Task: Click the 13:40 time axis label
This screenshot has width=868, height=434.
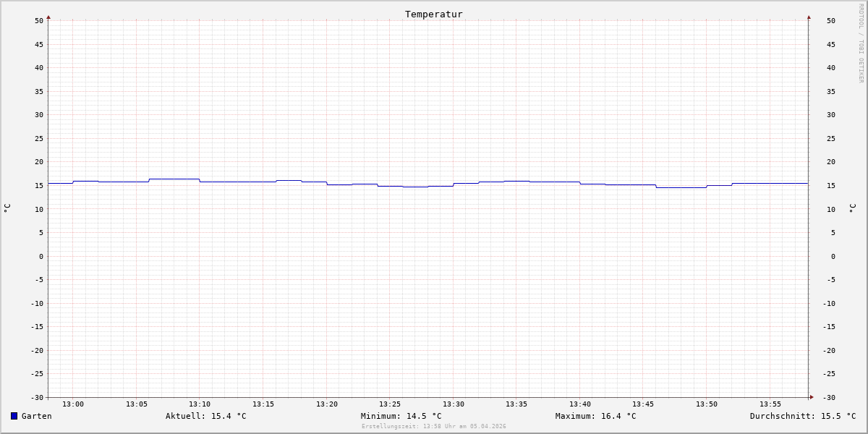Action: click(580, 404)
